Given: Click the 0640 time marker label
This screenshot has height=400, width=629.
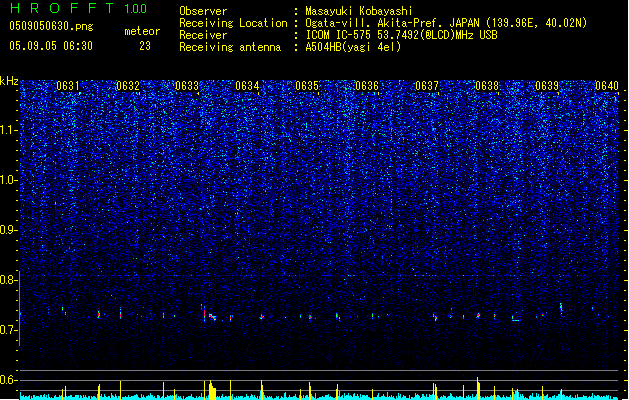Looking at the screenshot, I should point(607,86).
